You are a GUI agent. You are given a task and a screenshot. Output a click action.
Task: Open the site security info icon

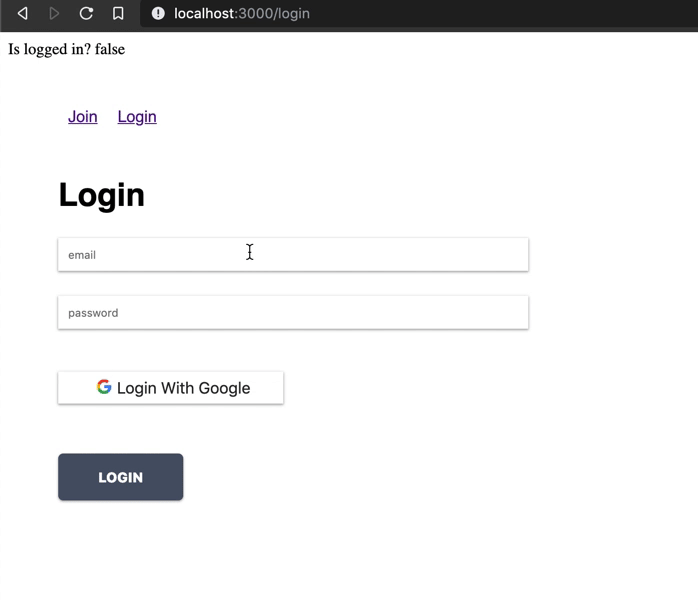point(158,13)
